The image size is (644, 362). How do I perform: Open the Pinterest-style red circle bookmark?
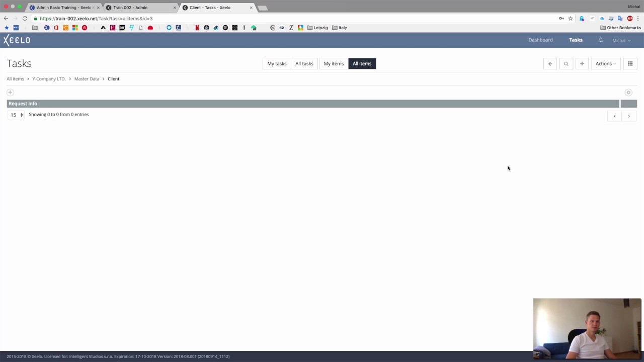click(x=85, y=28)
